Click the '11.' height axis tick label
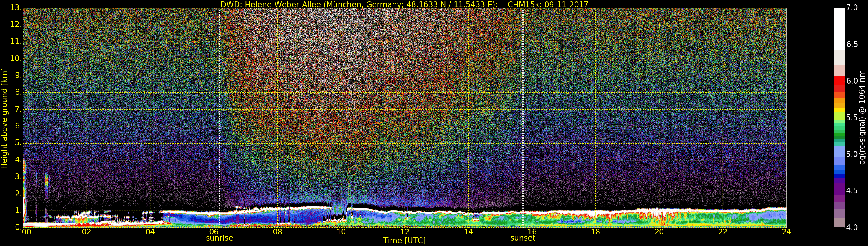 pos(16,42)
